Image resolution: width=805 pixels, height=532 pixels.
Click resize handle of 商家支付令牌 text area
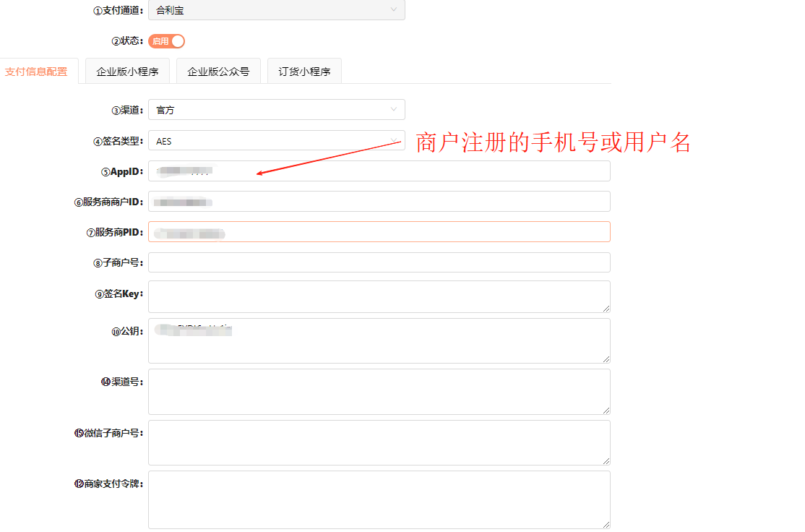click(x=606, y=525)
